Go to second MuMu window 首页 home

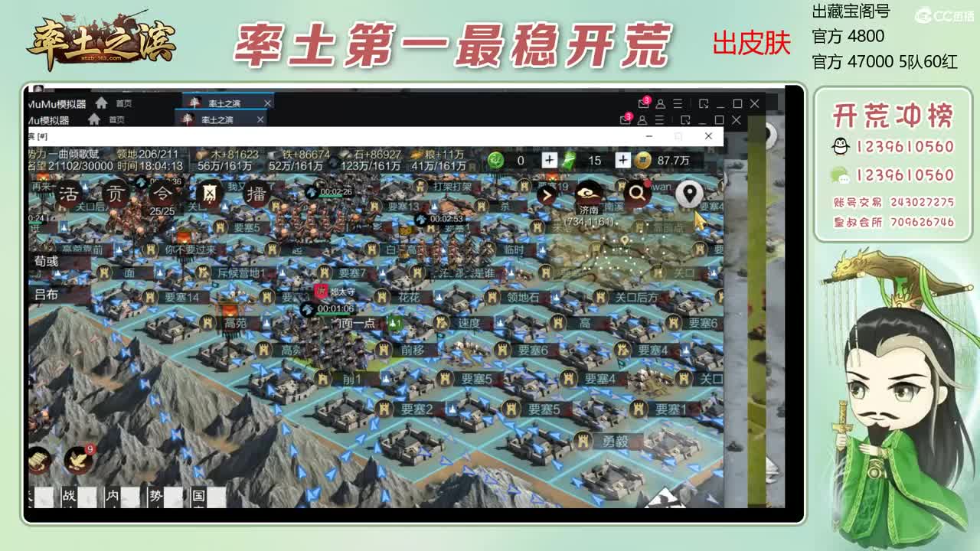point(108,119)
